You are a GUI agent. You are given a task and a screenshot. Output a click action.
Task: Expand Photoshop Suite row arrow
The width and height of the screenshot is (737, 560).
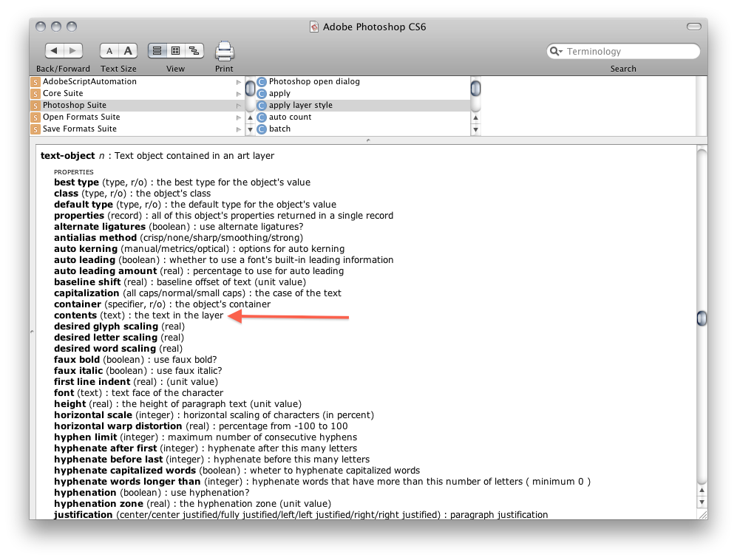[239, 105]
